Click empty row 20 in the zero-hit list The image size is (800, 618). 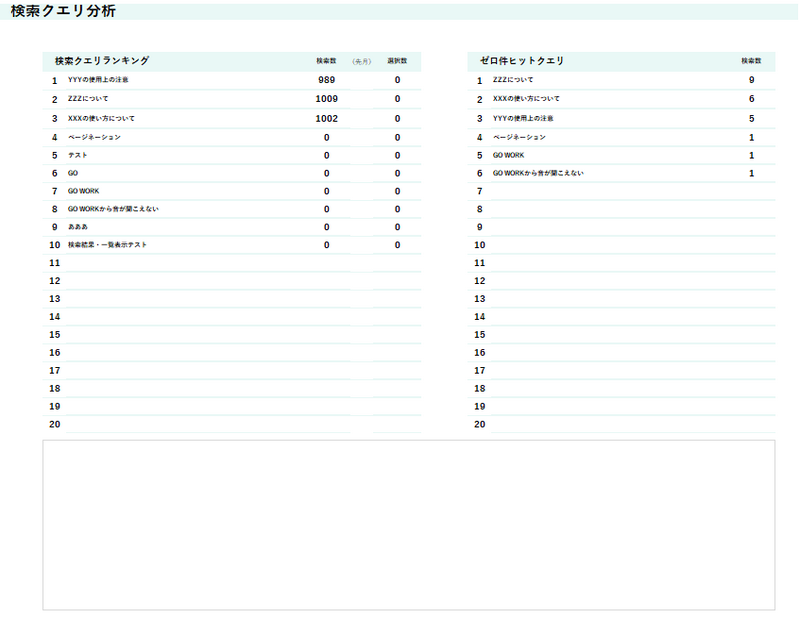(620, 424)
